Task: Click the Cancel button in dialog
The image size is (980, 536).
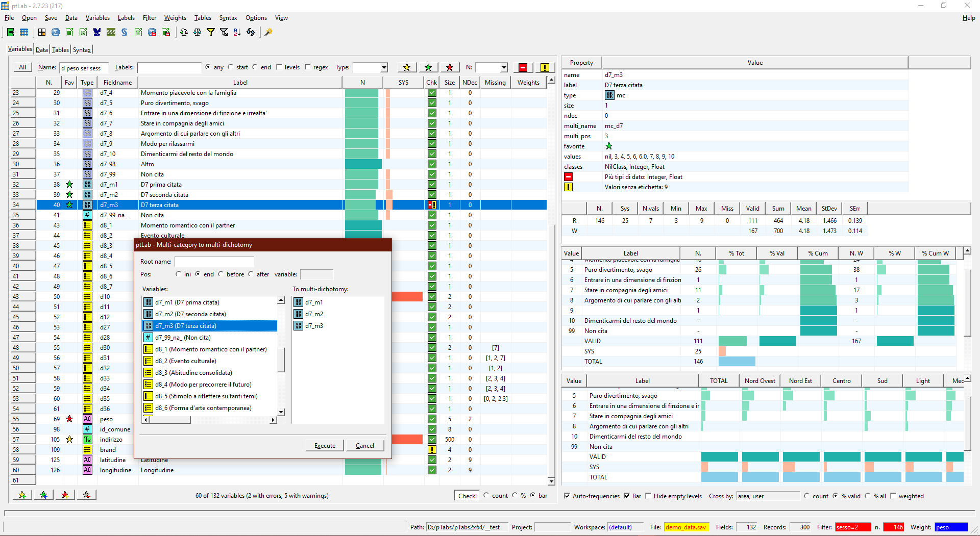Action: 365,445
